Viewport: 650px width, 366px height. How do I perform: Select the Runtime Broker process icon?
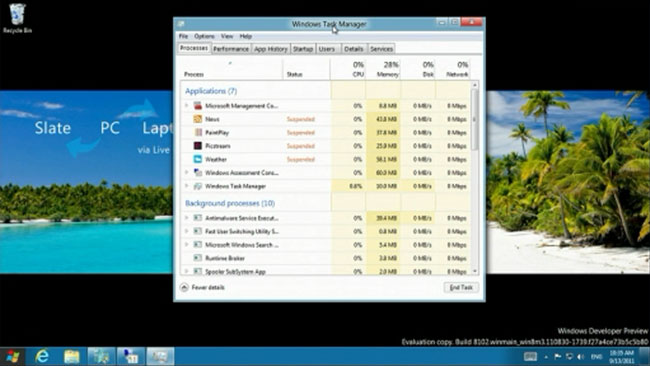click(198, 258)
